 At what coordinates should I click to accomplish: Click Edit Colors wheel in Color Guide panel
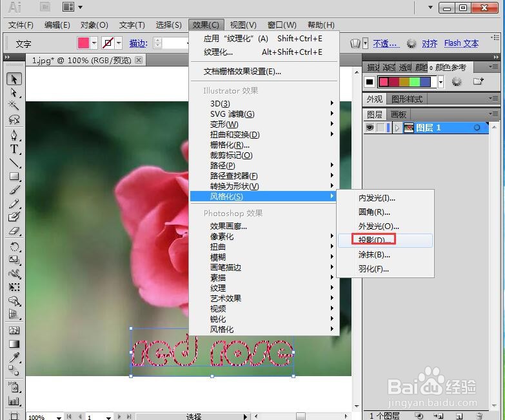[x=457, y=81]
